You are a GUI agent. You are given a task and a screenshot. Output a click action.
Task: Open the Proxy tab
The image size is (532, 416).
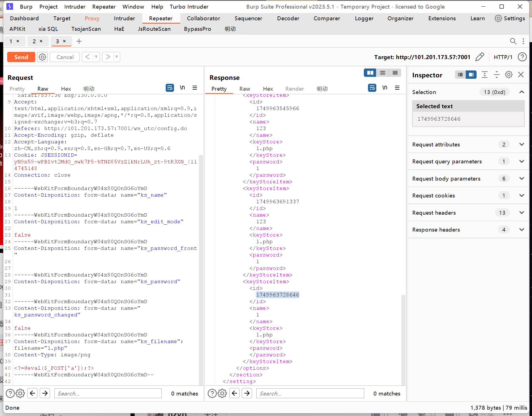click(92, 18)
